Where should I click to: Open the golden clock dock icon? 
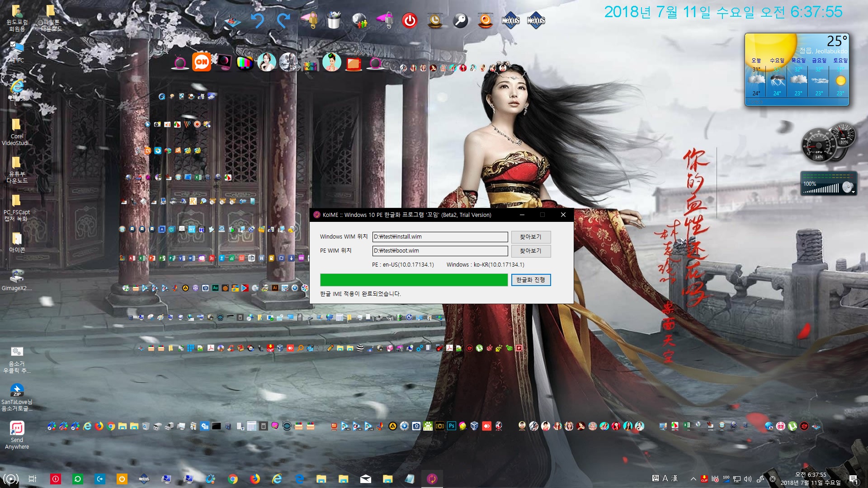[435, 21]
